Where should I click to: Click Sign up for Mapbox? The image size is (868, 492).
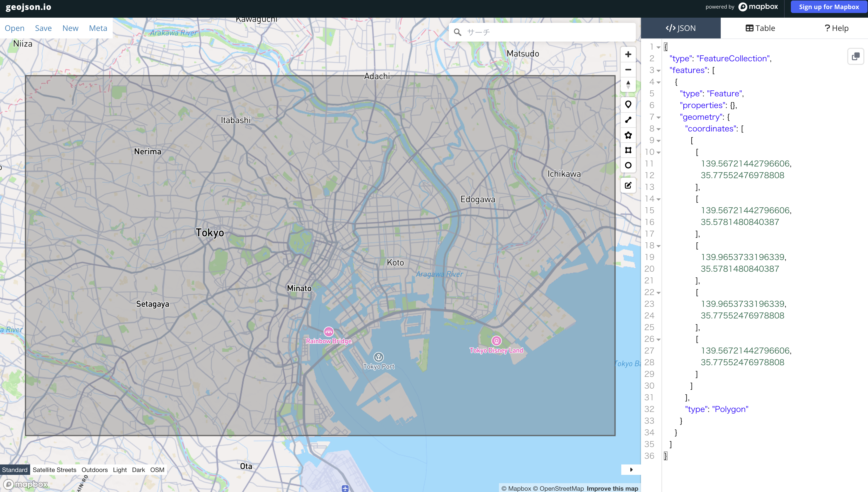pyautogui.click(x=829, y=7)
